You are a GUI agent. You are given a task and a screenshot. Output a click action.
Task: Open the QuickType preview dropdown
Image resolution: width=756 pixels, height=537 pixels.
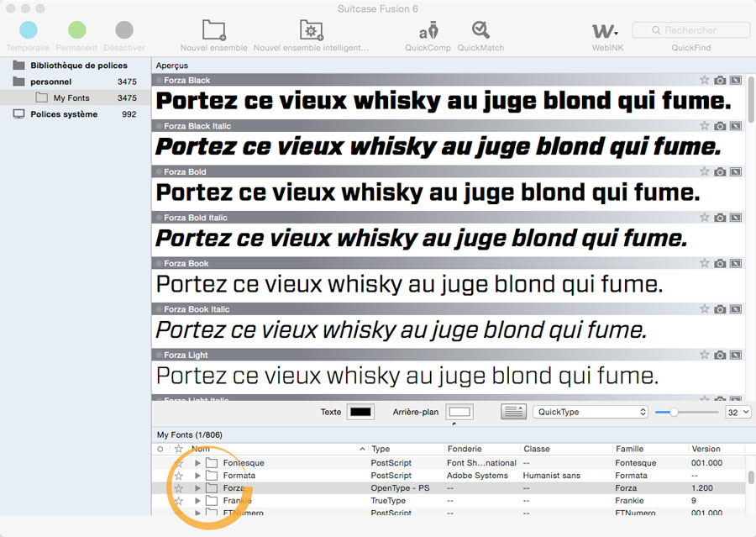[x=591, y=412]
